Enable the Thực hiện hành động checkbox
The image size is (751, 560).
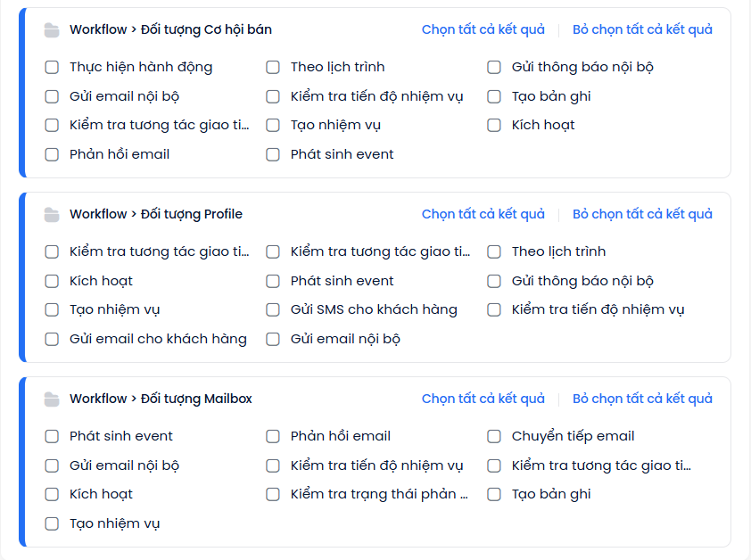tap(52, 67)
